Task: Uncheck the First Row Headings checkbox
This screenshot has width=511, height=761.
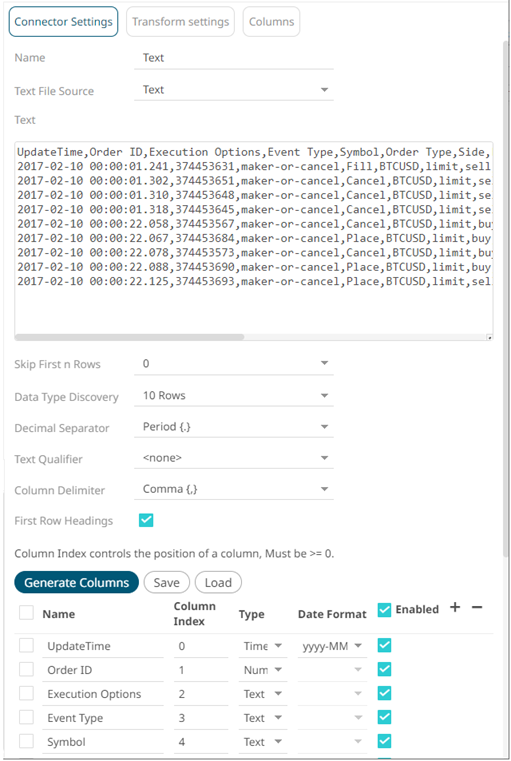Action: 146,520
